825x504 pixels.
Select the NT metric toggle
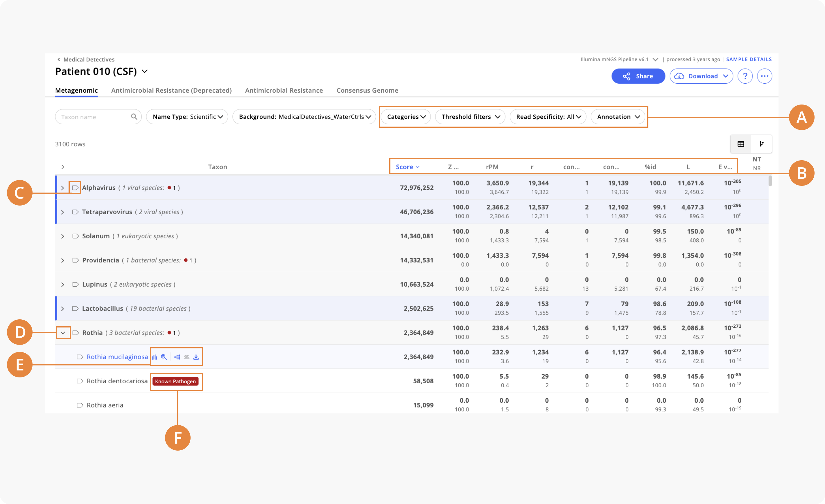tap(757, 159)
